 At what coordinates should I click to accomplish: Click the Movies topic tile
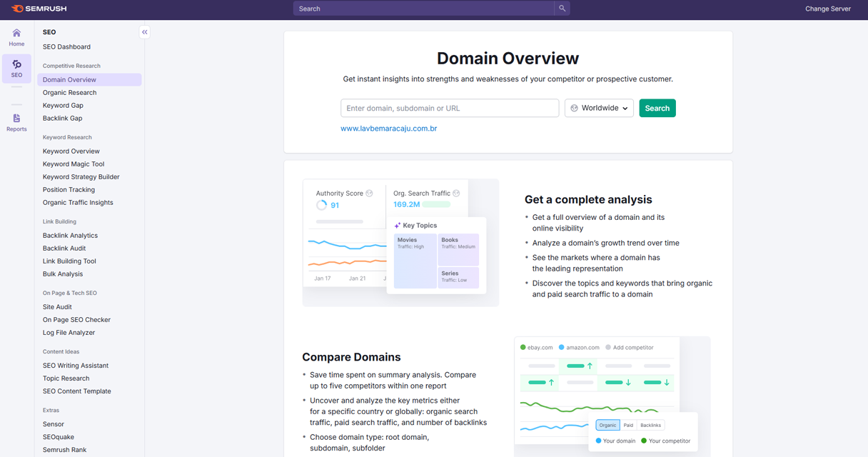point(415,261)
